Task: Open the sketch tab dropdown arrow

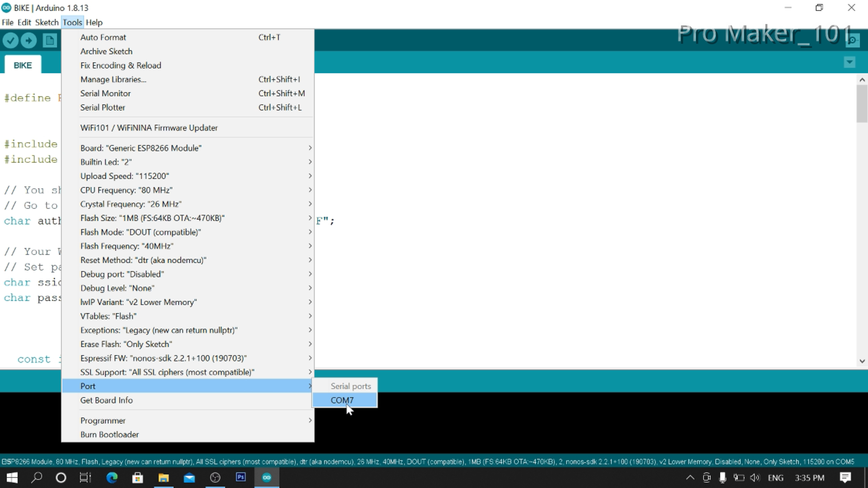Action: tap(850, 62)
